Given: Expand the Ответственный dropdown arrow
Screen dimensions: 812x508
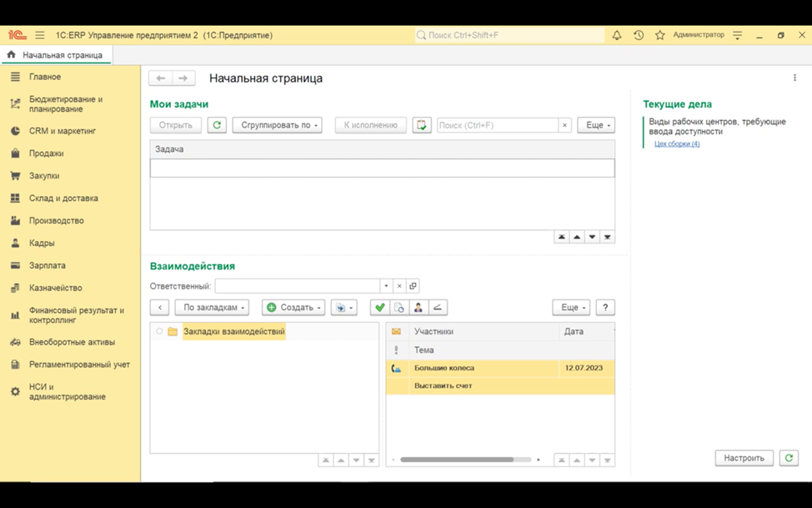Looking at the screenshot, I should click(386, 285).
